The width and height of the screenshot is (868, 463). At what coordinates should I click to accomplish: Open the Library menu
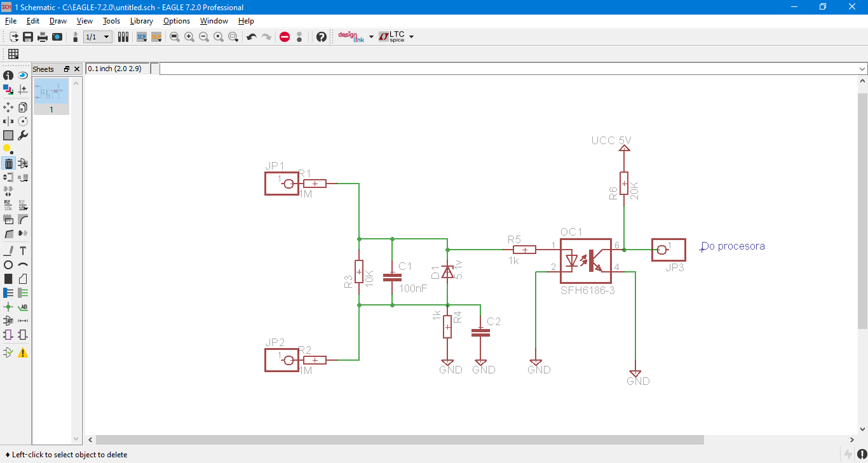pyautogui.click(x=142, y=21)
